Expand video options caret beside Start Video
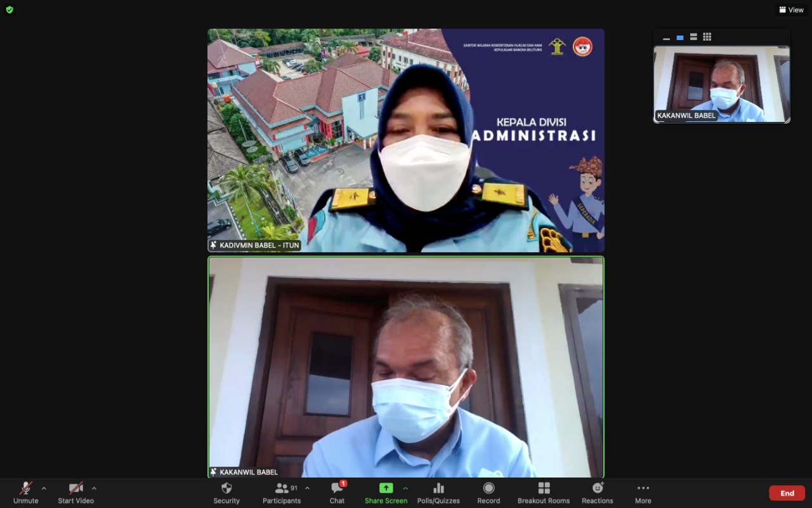Viewport: 812px width, 508px height. point(94,488)
